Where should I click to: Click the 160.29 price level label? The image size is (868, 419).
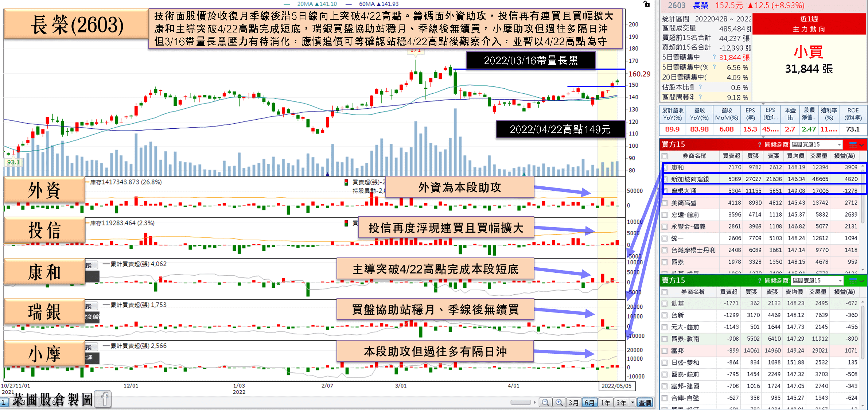[x=639, y=74]
